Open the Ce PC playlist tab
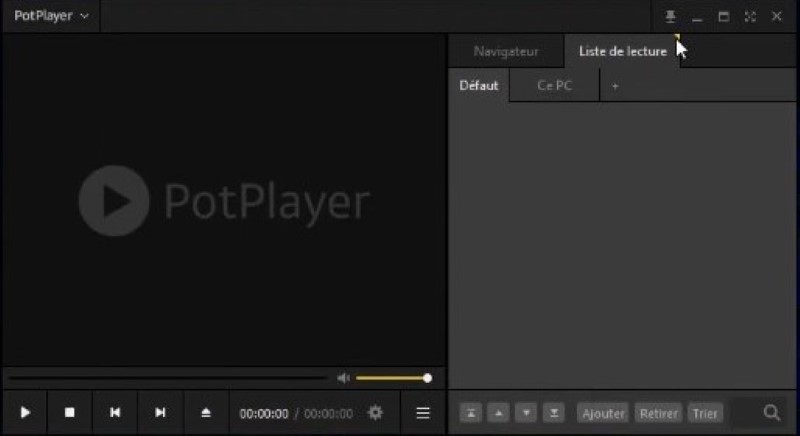The width and height of the screenshot is (800, 436). (x=554, y=86)
